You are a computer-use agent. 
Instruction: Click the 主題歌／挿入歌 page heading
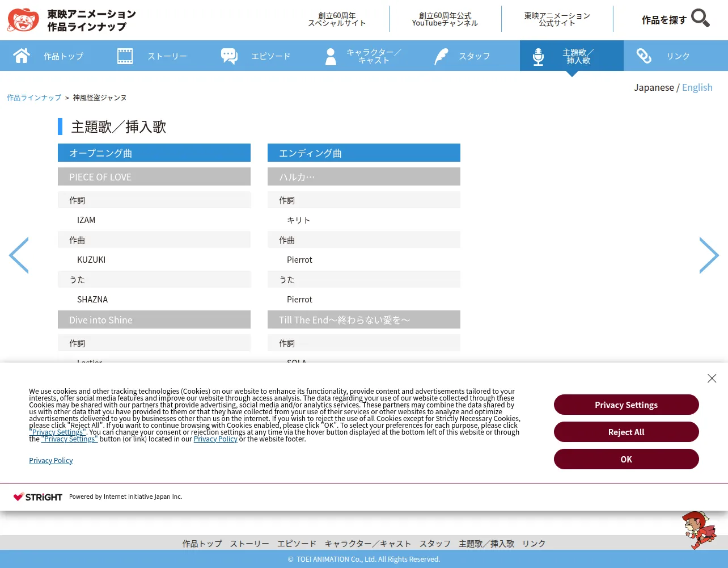pos(118,127)
